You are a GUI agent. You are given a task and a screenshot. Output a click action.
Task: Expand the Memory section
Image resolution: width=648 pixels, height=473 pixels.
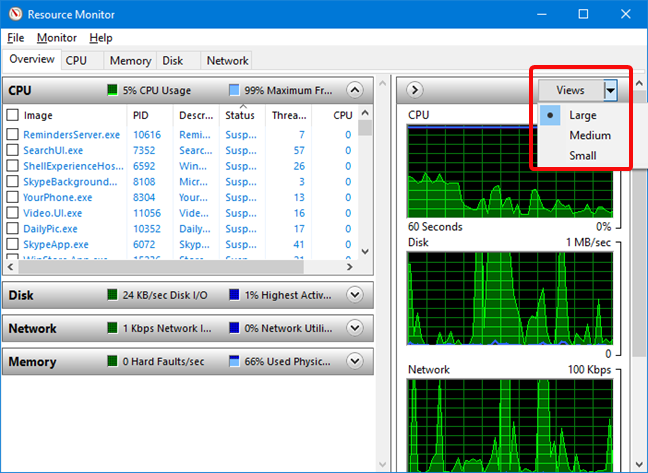point(354,361)
